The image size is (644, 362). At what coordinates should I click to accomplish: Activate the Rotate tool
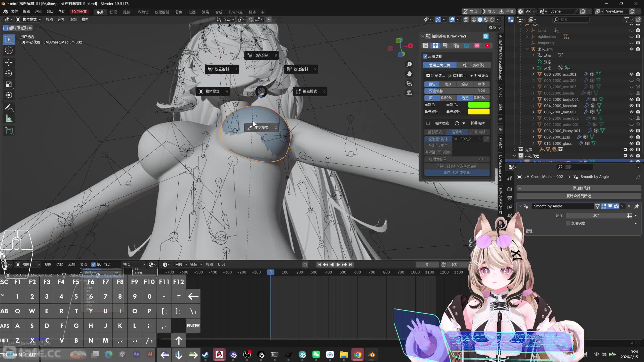tap(9, 73)
